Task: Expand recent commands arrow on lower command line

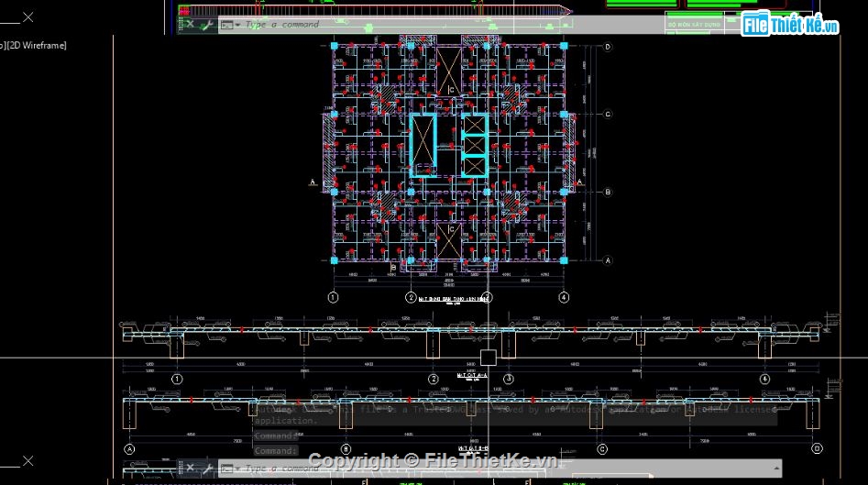Action: pos(237,468)
